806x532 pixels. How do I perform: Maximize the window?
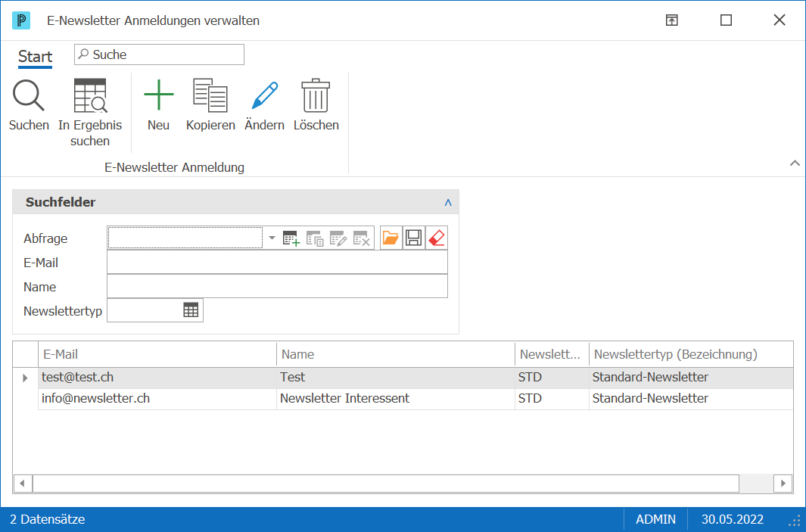726,20
